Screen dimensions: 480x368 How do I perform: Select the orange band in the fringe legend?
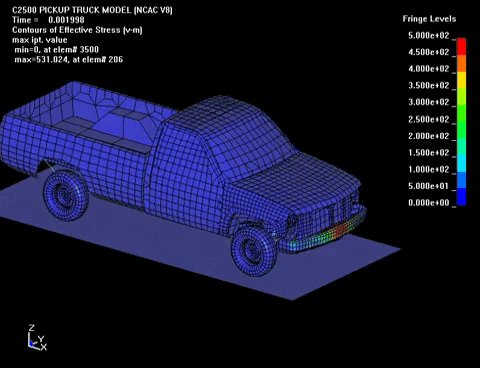click(x=461, y=63)
